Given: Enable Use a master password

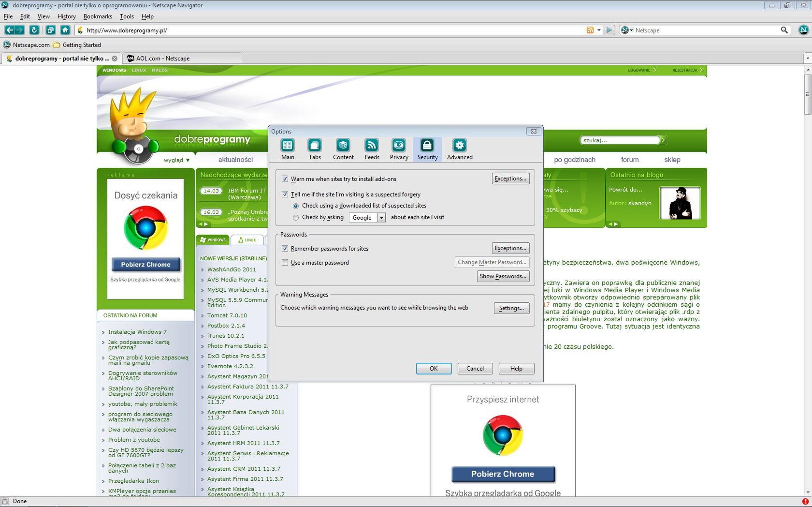Looking at the screenshot, I should [x=285, y=263].
